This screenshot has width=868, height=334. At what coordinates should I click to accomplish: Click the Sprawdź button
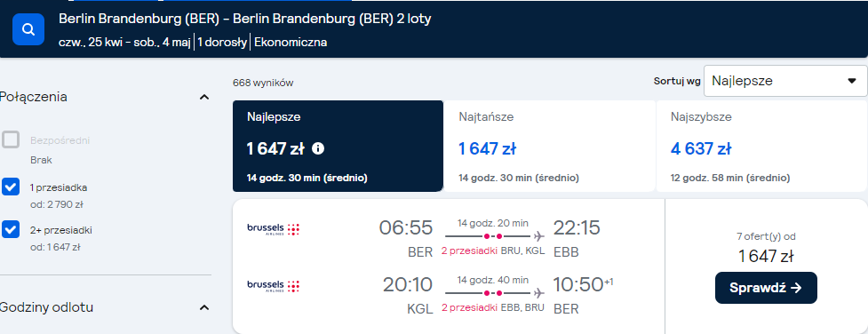(x=766, y=288)
